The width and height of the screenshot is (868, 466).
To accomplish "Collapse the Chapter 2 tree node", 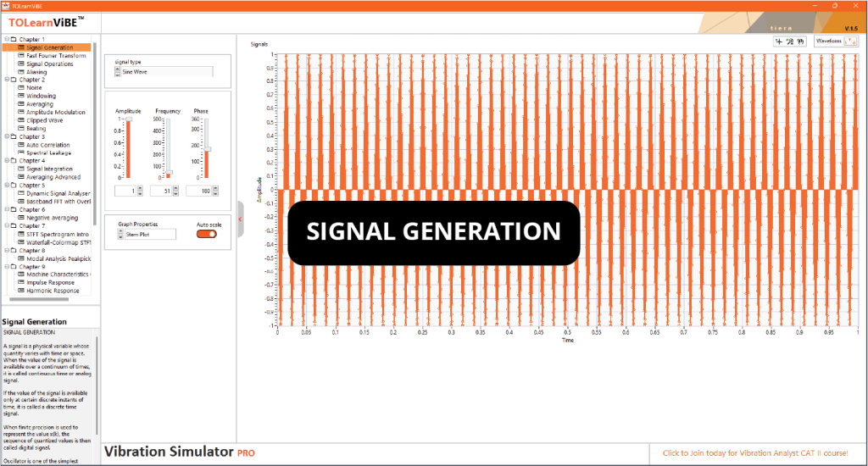I will pyautogui.click(x=5, y=80).
